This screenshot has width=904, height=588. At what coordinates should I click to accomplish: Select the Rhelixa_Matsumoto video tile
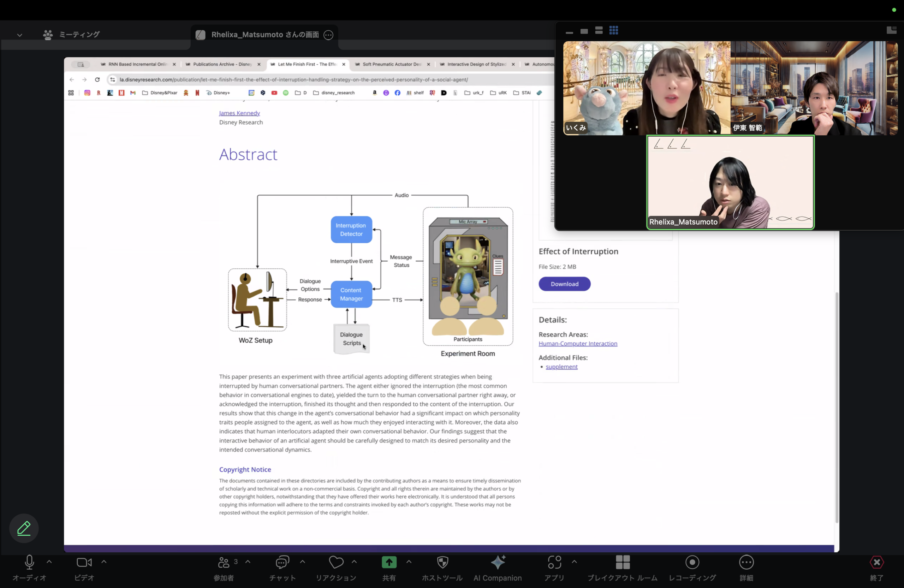click(x=730, y=182)
